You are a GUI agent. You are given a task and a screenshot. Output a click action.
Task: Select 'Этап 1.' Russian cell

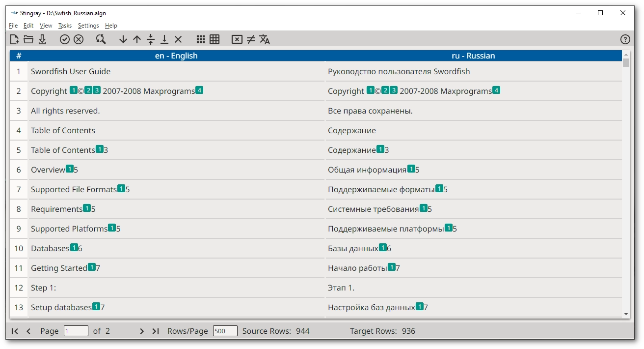click(474, 288)
